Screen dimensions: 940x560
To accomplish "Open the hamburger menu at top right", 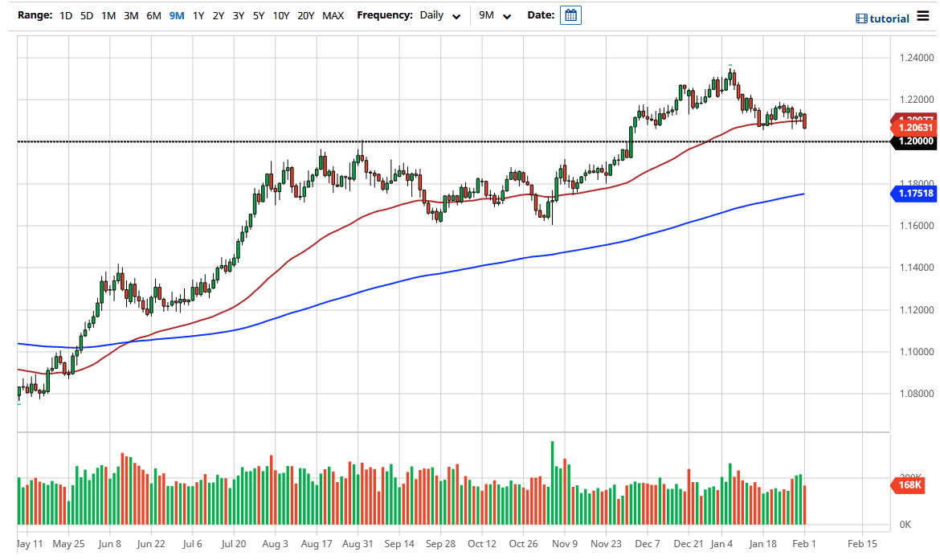I will click(924, 15).
